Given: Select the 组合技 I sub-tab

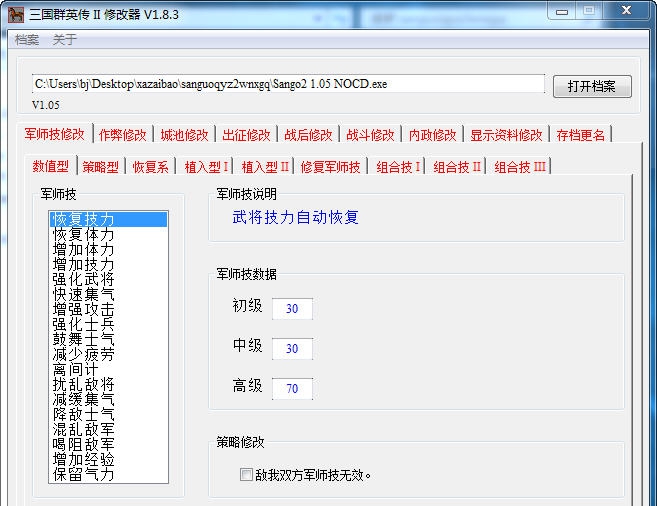Looking at the screenshot, I should point(398,167).
